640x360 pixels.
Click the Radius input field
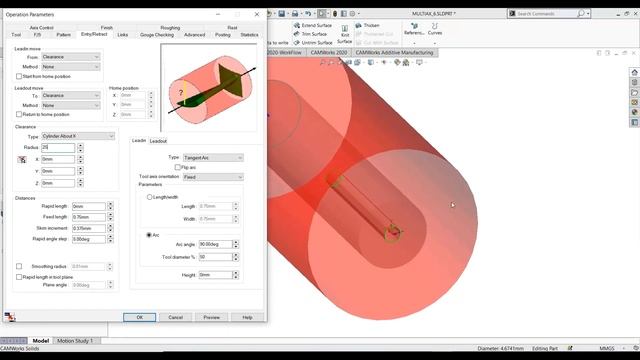point(58,147)
